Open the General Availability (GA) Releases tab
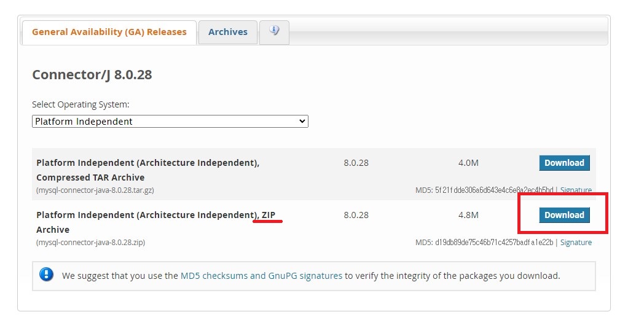644x328 pixels. coord(109,32)
